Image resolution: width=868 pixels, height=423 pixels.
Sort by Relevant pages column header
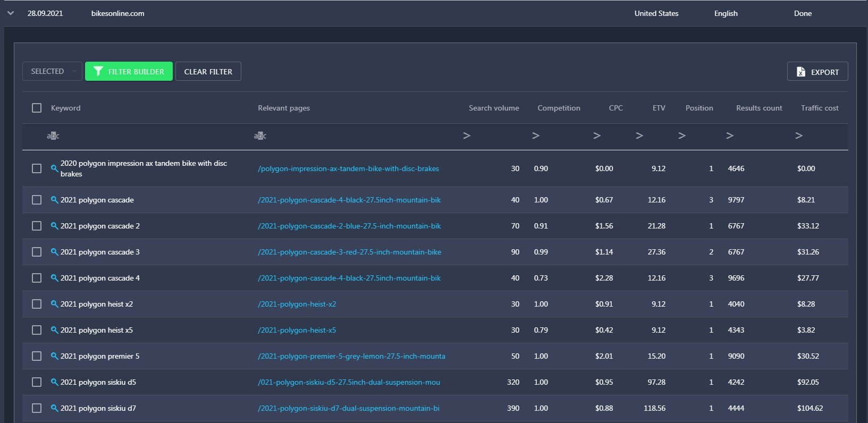pos(284,108)
